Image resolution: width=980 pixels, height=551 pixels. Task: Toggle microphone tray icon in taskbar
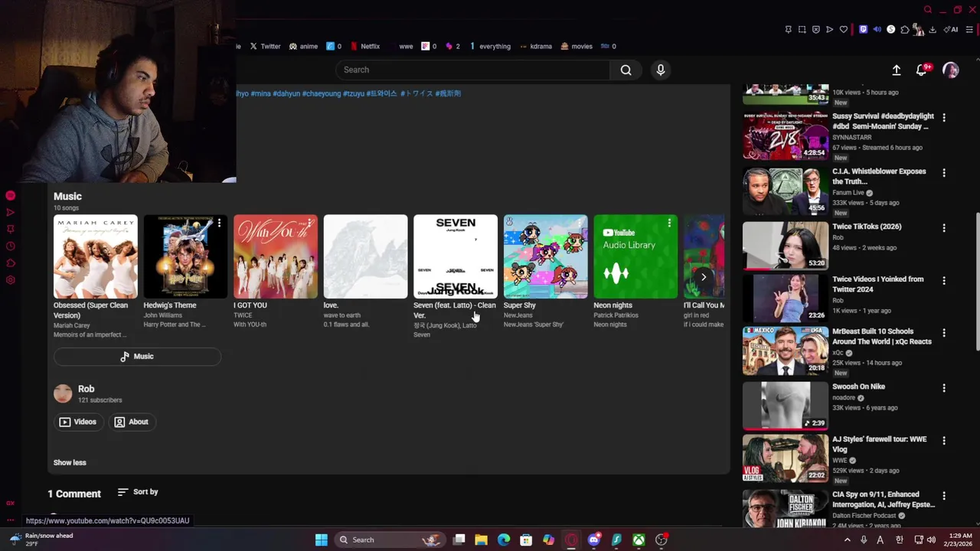pyautogui.click(x=864, y=540)
